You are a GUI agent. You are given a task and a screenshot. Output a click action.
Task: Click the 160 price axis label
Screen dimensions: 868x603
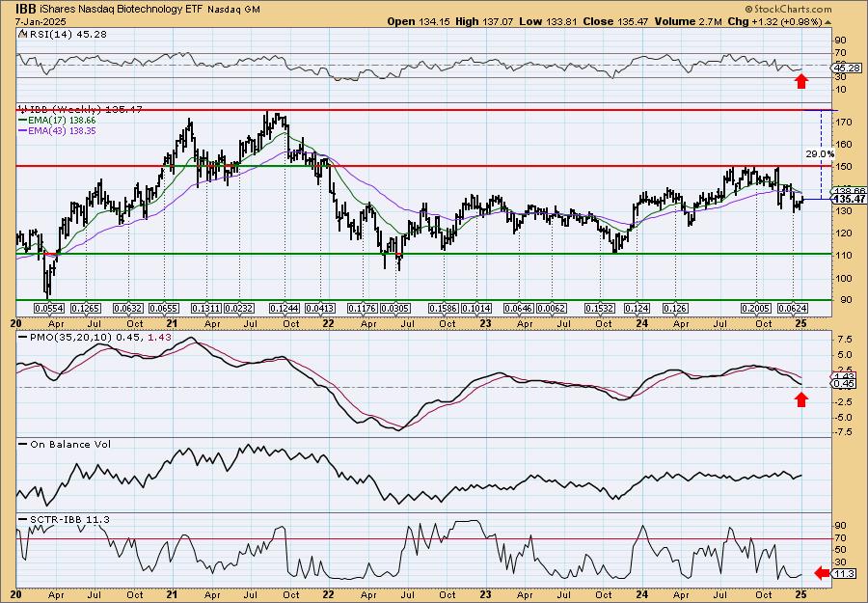click(x=843, y=144)
